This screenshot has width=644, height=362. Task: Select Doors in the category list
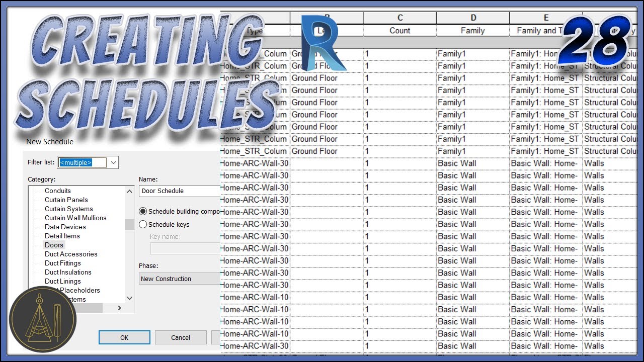[54, 245]
